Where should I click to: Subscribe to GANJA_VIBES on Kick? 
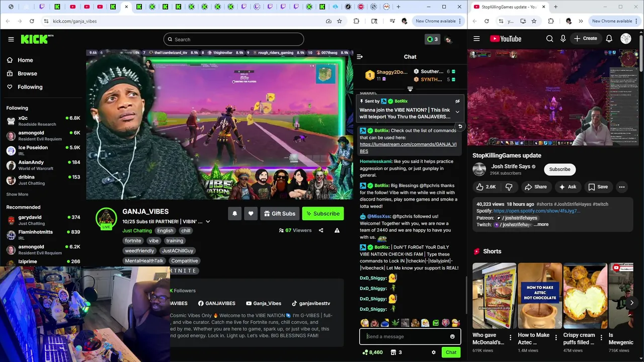click(323, 214)
